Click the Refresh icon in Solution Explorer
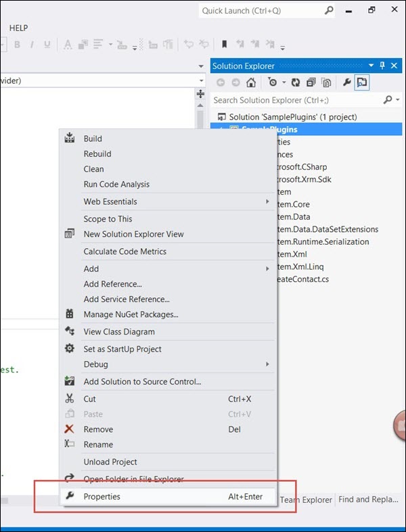Screen dimensions: 406x532 coord(296,82)
